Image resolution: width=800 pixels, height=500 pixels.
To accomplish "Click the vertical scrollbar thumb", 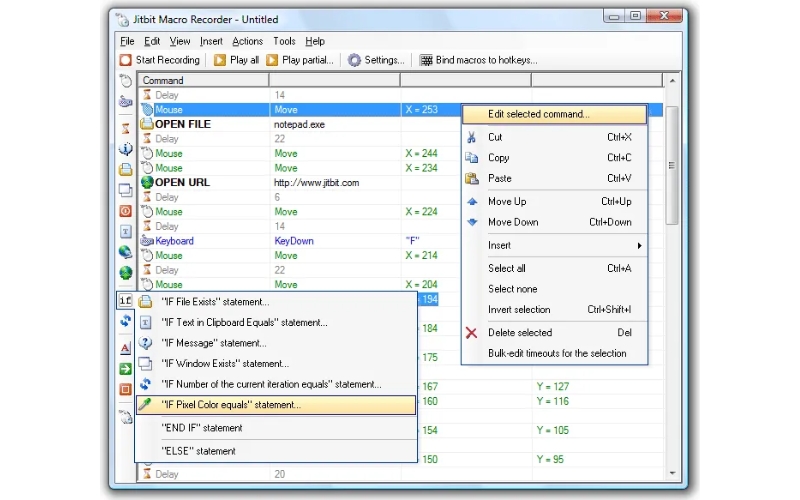I will [672, 165].
